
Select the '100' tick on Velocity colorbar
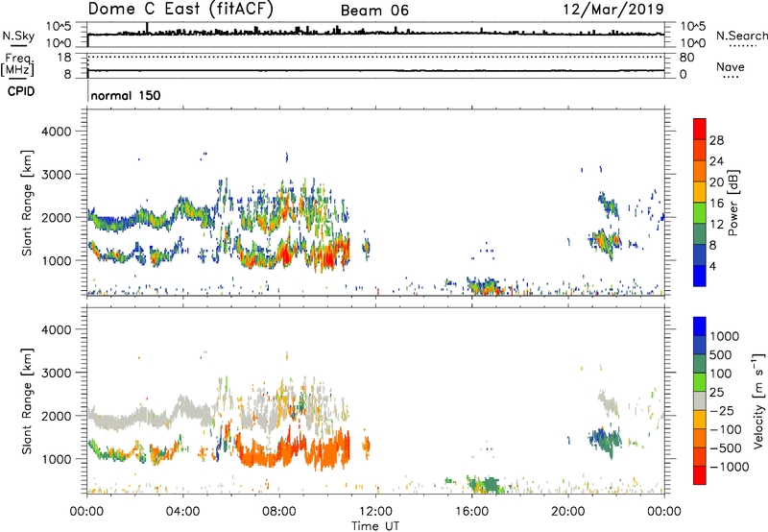(x=721, y=374)
